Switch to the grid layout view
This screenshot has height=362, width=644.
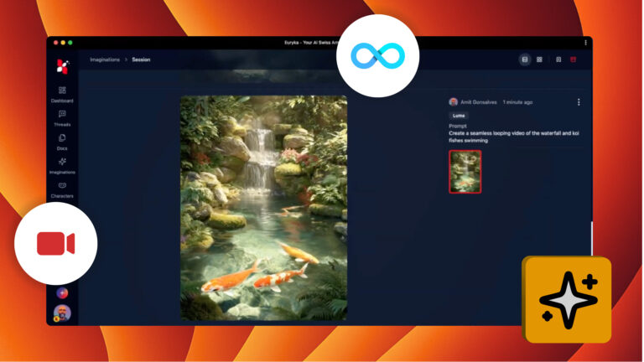pos(539,59)
